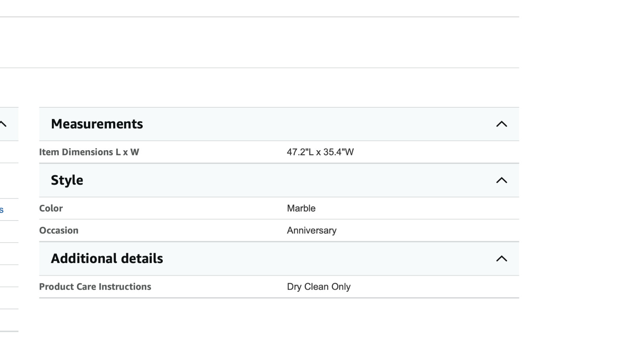
Task: Select the Item Dimensions L x W label
Action: pyautogui.click(x=89, y=152)
